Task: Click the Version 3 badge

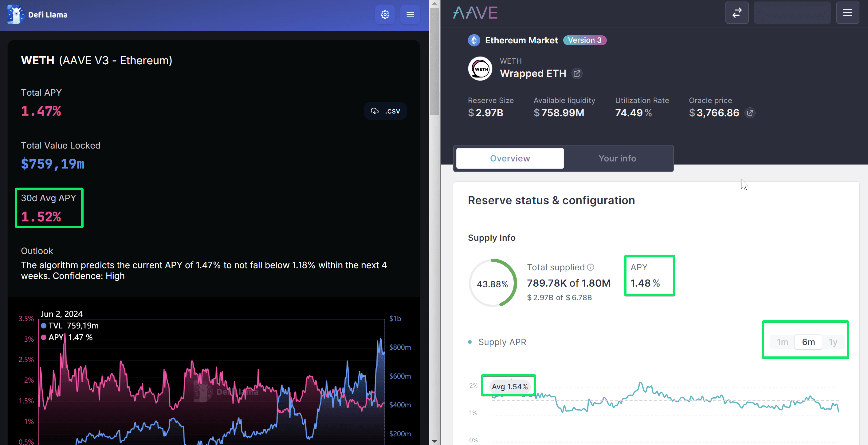Action: [x=585, y=40]
